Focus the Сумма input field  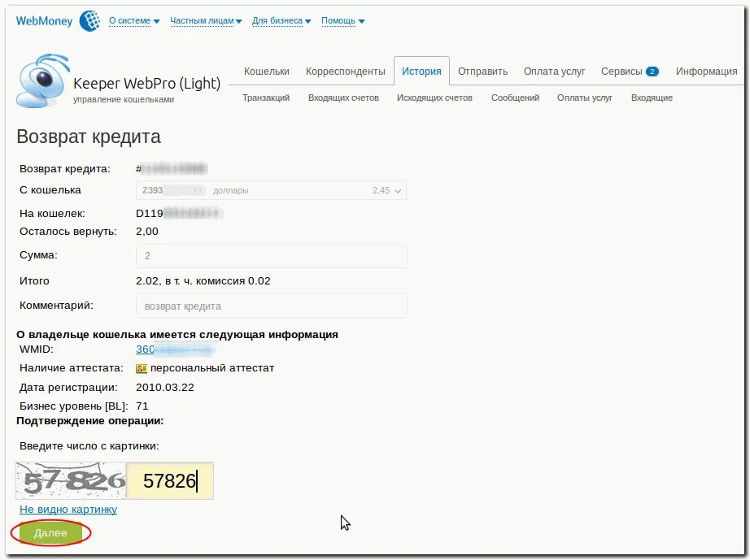[271, 256]
